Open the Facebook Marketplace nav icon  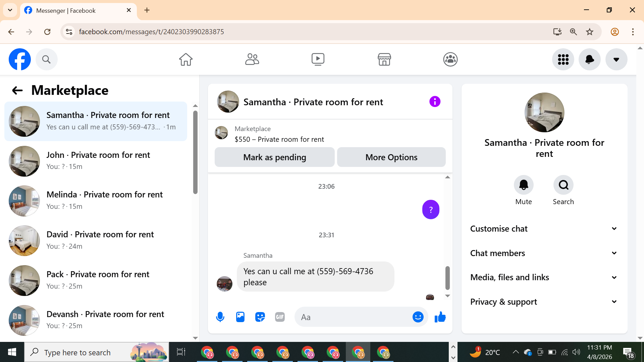tap(384, 59)
